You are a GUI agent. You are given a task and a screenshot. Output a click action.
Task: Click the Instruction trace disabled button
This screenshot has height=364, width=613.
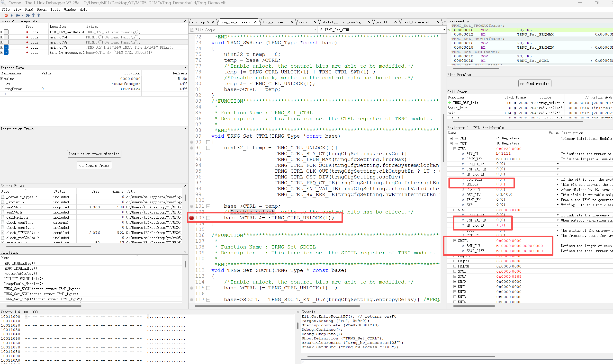pyautogui.click(x=94, y=154)
